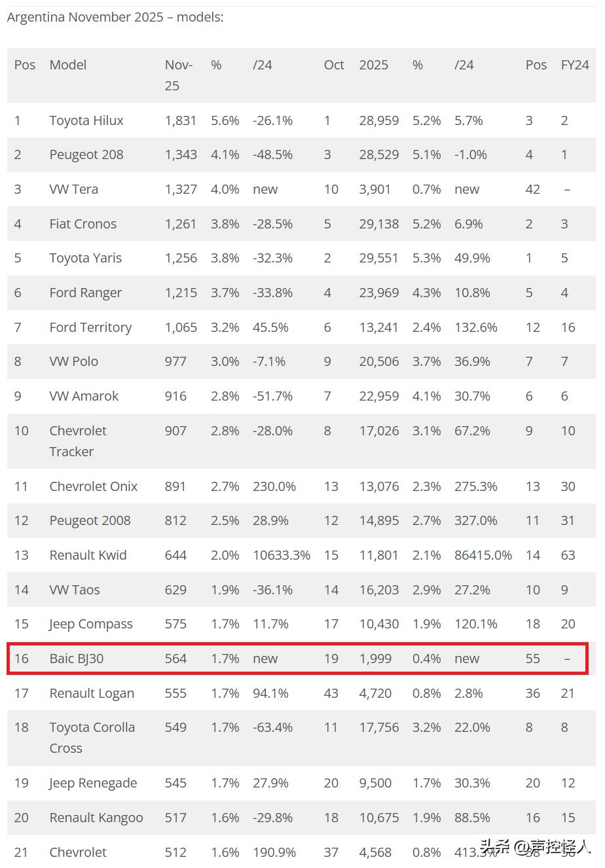
Task: Click Toyota Yaris's 29,551 yearly sales figure
Action: pos(379,258)
